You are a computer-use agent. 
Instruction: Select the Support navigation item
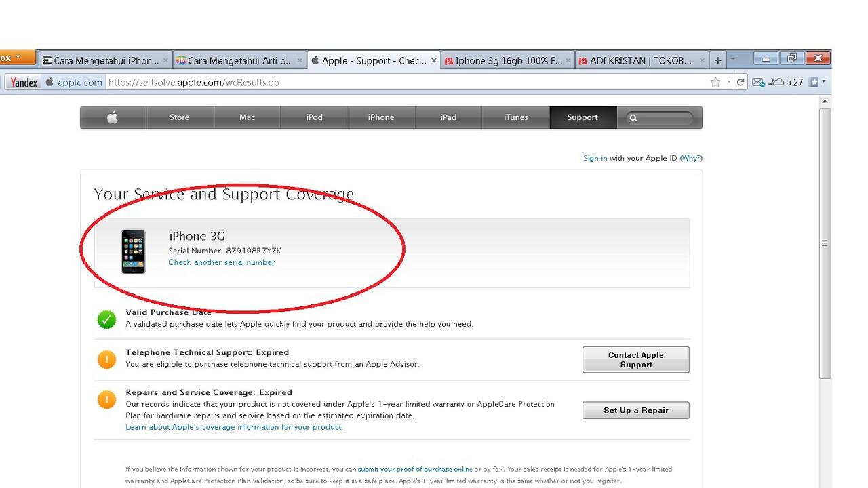pos(583,117)
